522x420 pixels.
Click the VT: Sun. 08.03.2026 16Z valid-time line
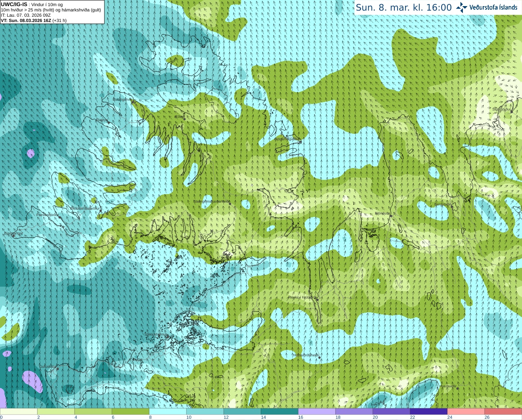[34, 20]
